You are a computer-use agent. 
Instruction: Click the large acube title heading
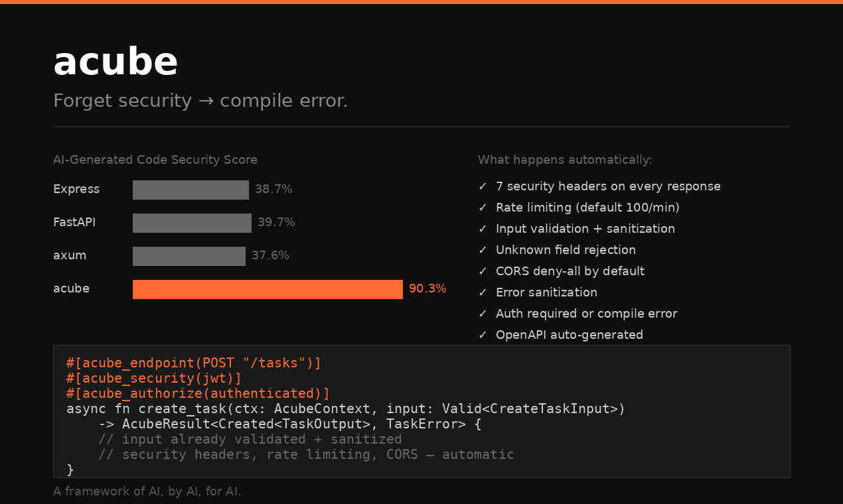115,62
